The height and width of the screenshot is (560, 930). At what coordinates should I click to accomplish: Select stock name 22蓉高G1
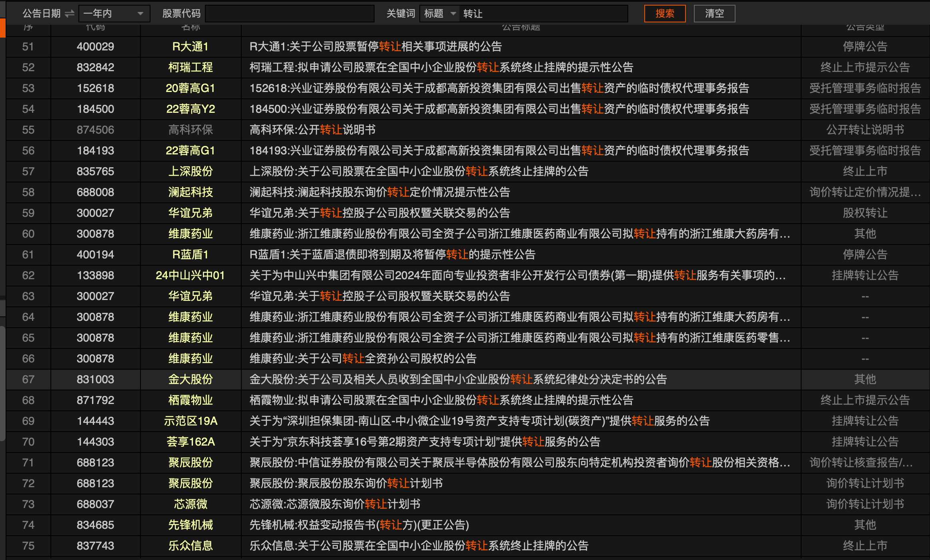click(x=190, y=150)
